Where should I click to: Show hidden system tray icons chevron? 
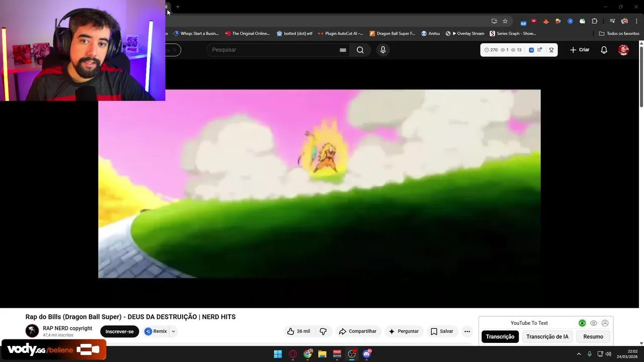pos(579,354)
